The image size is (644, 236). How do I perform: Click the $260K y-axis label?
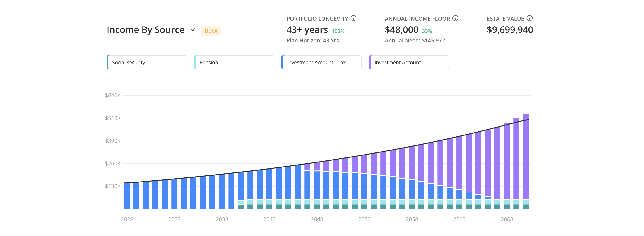coord(113,164)
